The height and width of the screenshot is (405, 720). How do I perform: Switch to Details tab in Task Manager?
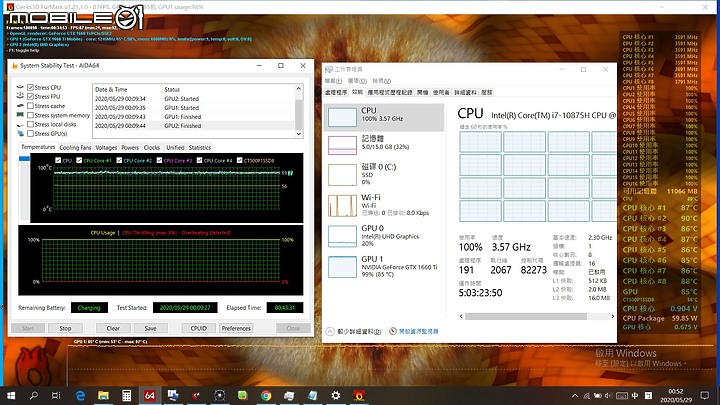[465, 92]
